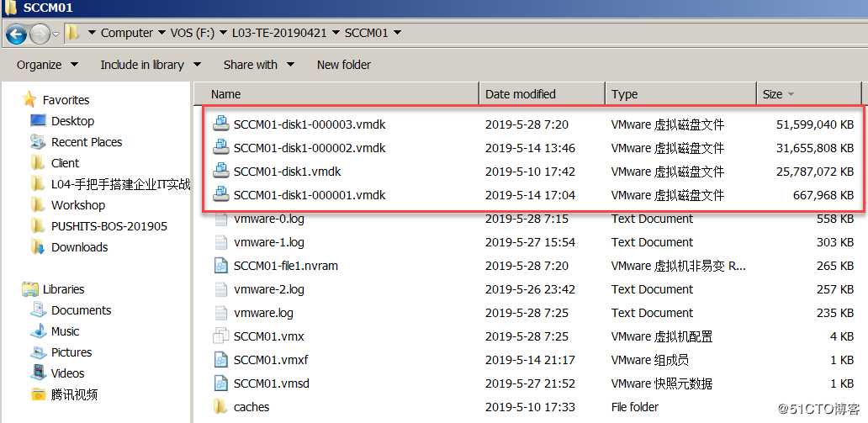Sort by the Date modified column

[x=542, y=94]
